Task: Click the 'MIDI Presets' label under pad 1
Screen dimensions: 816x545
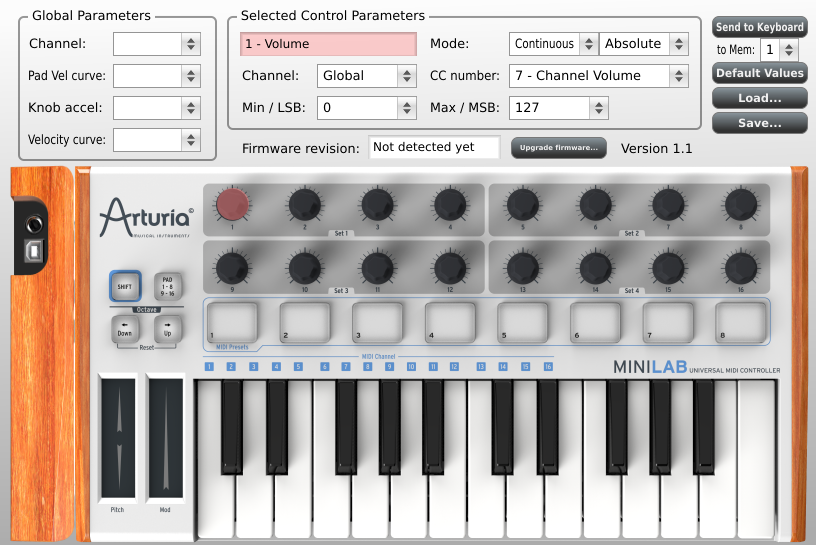Action: tap(232, 347)
